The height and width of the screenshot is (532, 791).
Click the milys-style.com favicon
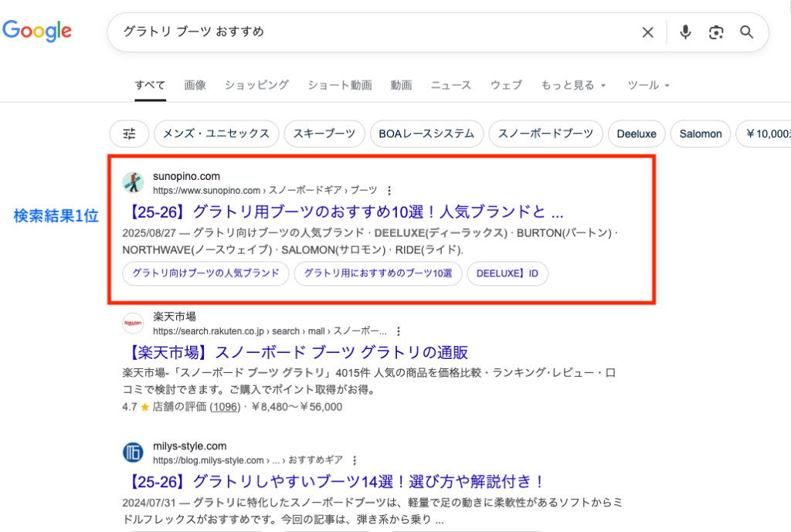(133, 452)
